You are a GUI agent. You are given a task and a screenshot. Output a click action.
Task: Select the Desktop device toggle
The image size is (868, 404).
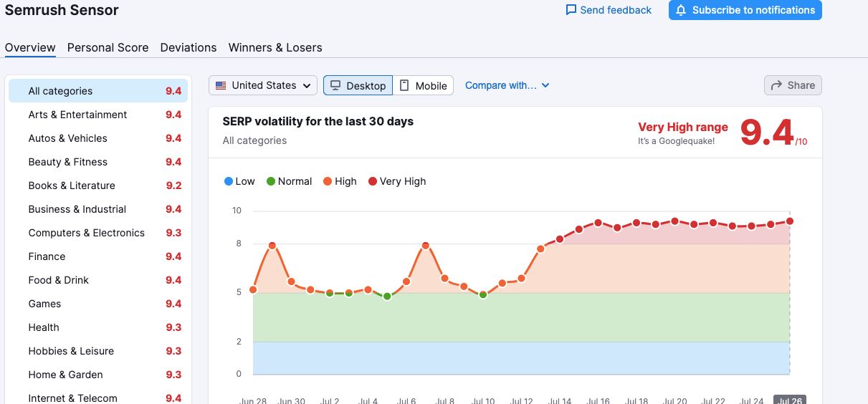tap(358, 85)
